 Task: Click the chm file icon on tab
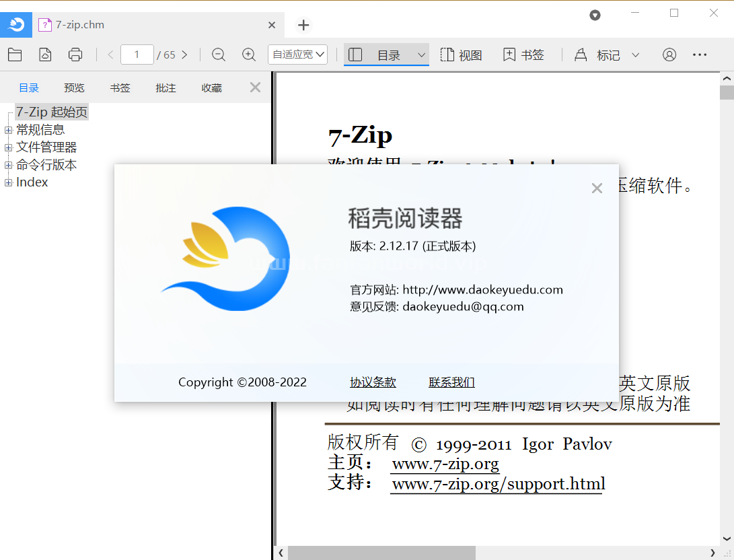[44, 25]
